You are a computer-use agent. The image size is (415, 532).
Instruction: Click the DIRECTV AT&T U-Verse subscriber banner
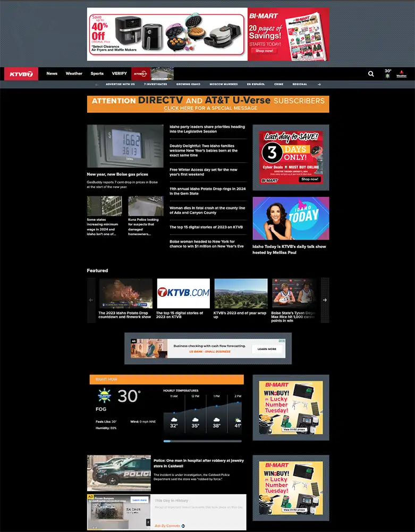pyautogui.click(x=208, y=104)
